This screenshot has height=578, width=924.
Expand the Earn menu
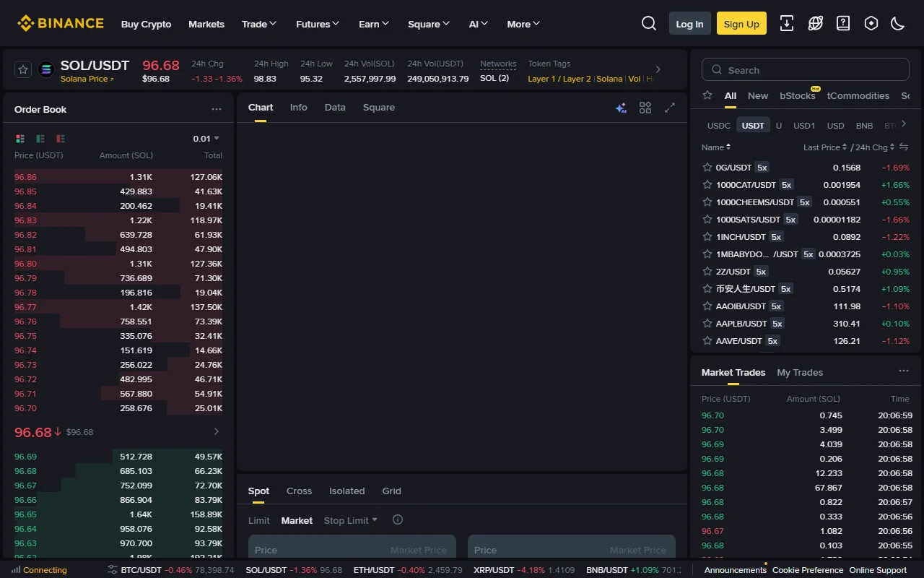tap(374, 24)
